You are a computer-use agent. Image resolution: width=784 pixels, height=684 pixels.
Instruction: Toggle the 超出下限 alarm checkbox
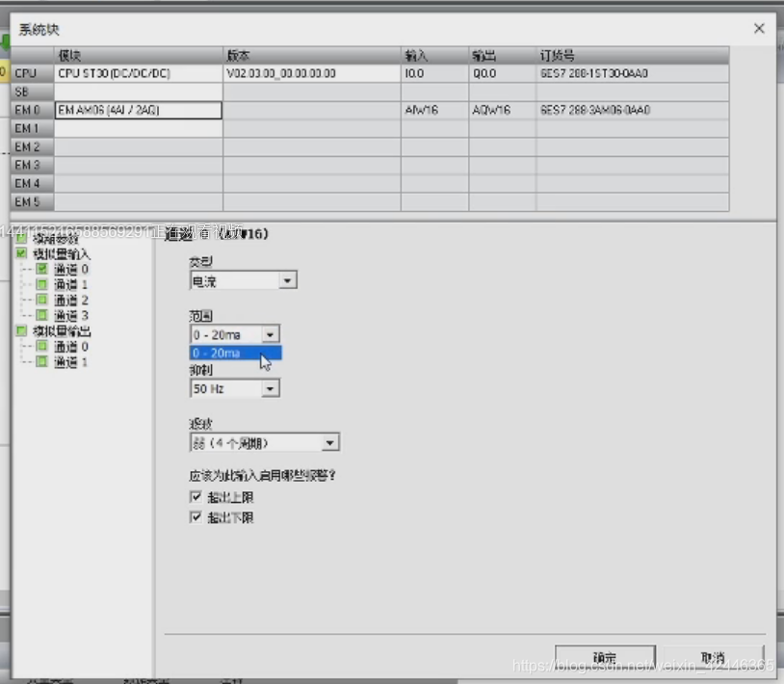coord(196,517)
